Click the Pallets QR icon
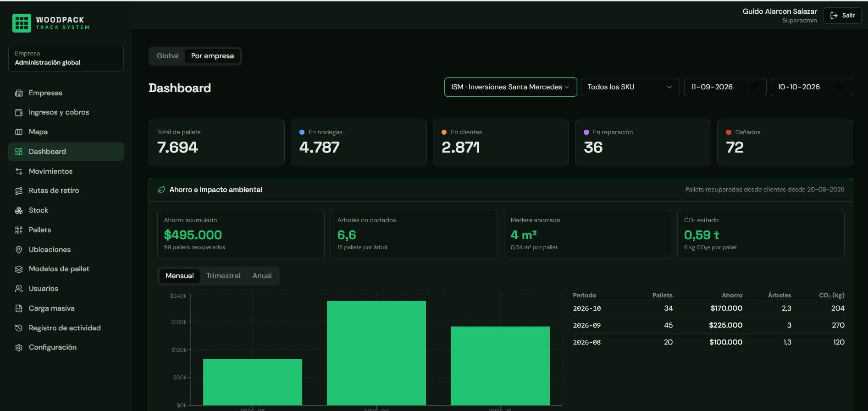This screenshot has width=868, height=411. click(x=19, y=230)
